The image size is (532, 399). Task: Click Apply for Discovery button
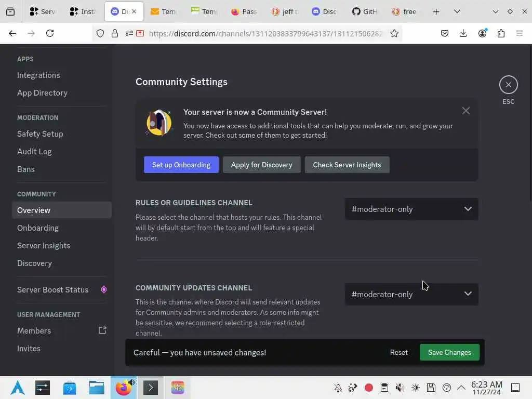262,165
